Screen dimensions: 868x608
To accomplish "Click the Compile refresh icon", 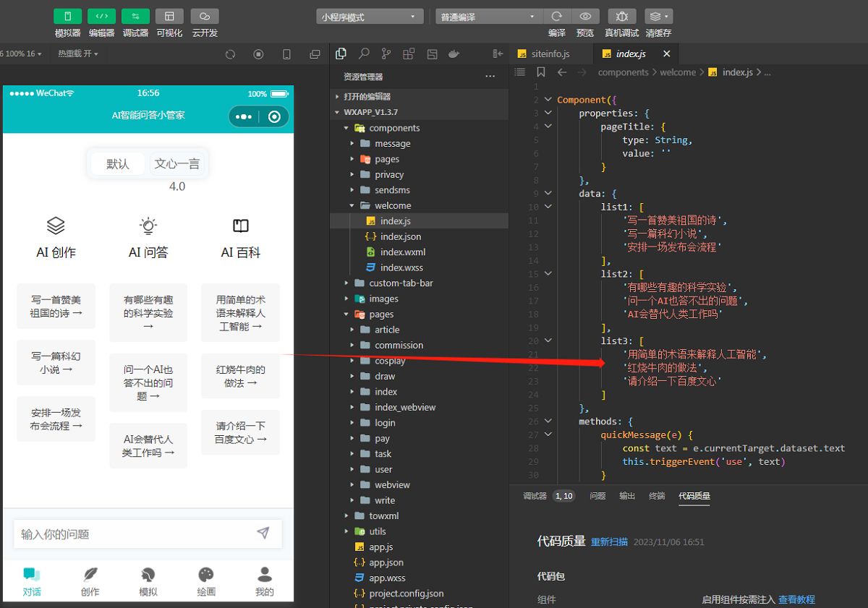I will point(556,17).
